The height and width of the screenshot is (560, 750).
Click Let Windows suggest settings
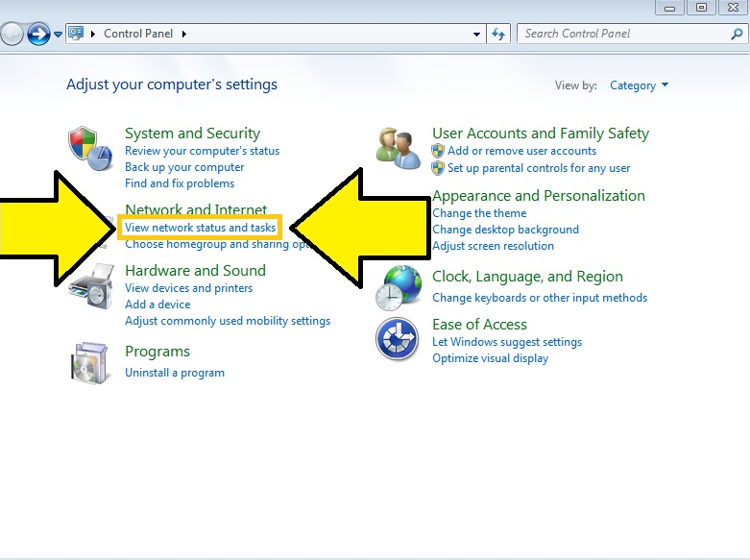click(507, 342)
